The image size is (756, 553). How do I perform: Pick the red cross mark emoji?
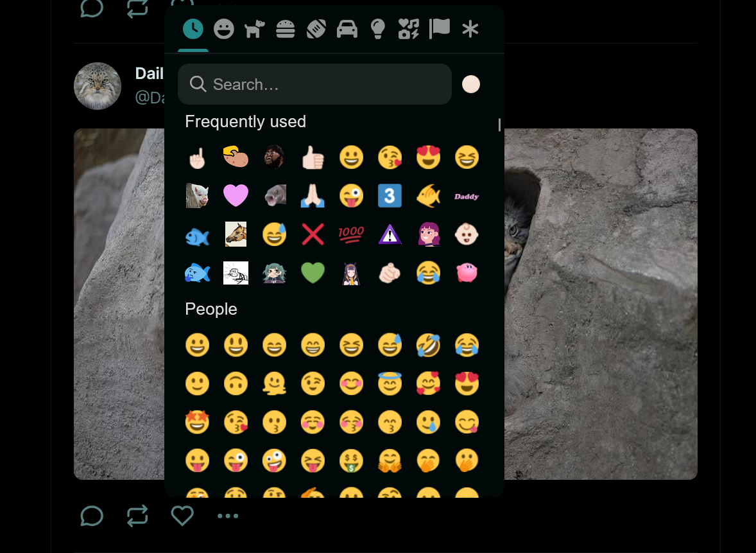coord(313,234)
